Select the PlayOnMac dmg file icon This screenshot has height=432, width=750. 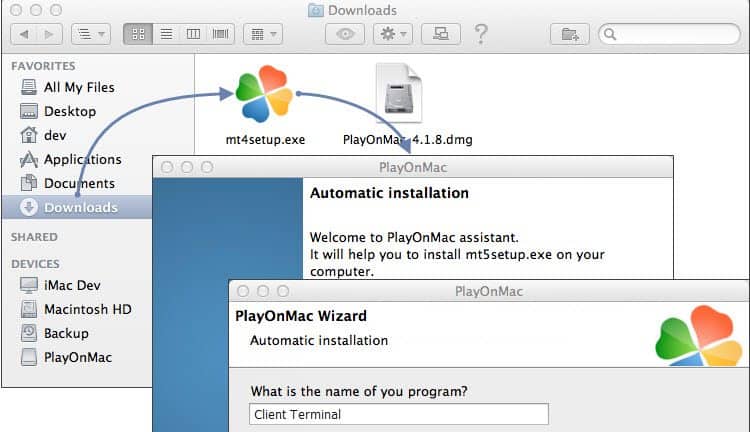pos(399,93)
